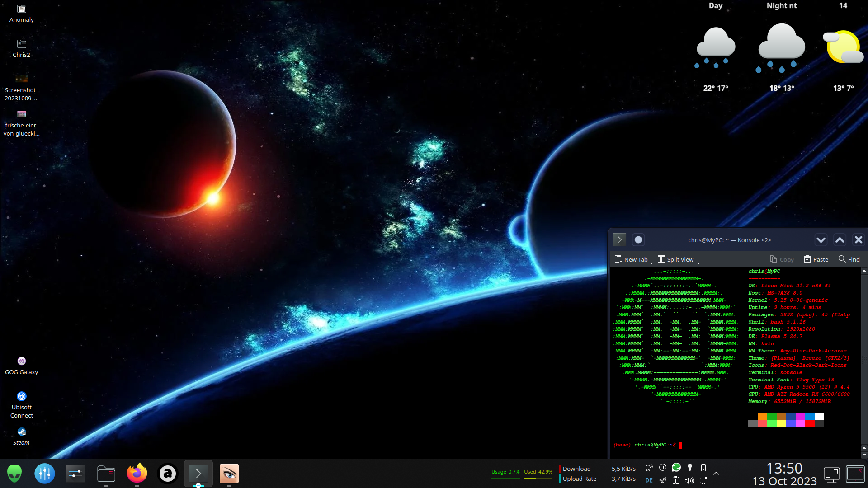Open Firefox from the taskbar

(137, 474)
